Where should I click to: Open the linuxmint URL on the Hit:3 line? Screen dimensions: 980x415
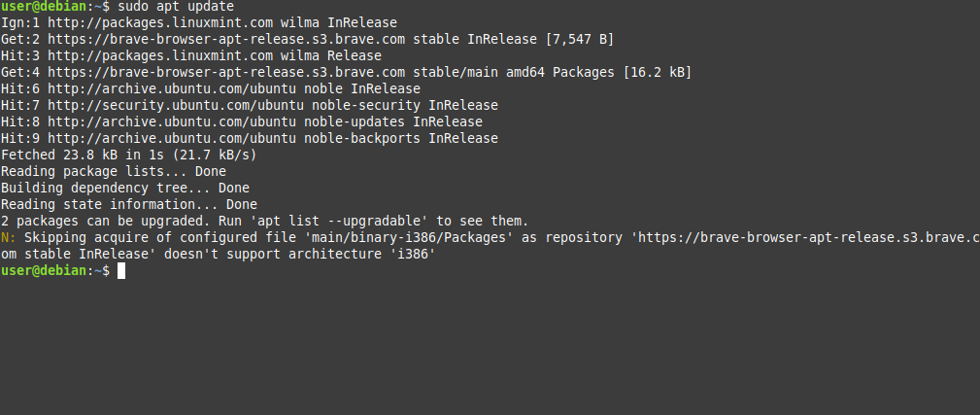(x=160, y=56)
